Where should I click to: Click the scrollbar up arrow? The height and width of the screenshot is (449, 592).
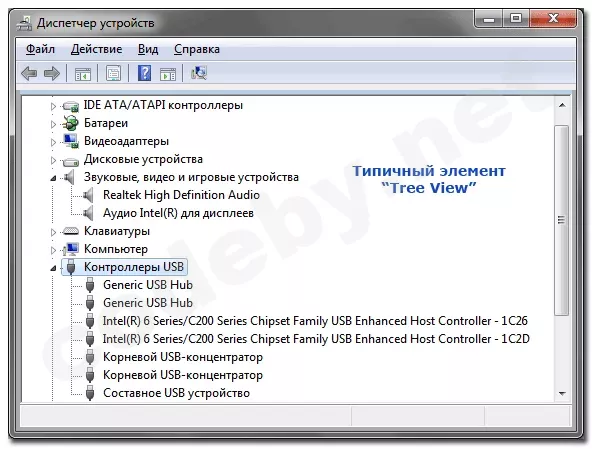click(562, 105)
